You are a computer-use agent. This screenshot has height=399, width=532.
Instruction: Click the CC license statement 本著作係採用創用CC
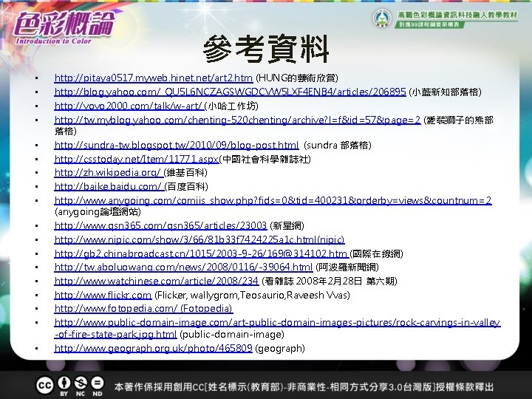[304, 386]
